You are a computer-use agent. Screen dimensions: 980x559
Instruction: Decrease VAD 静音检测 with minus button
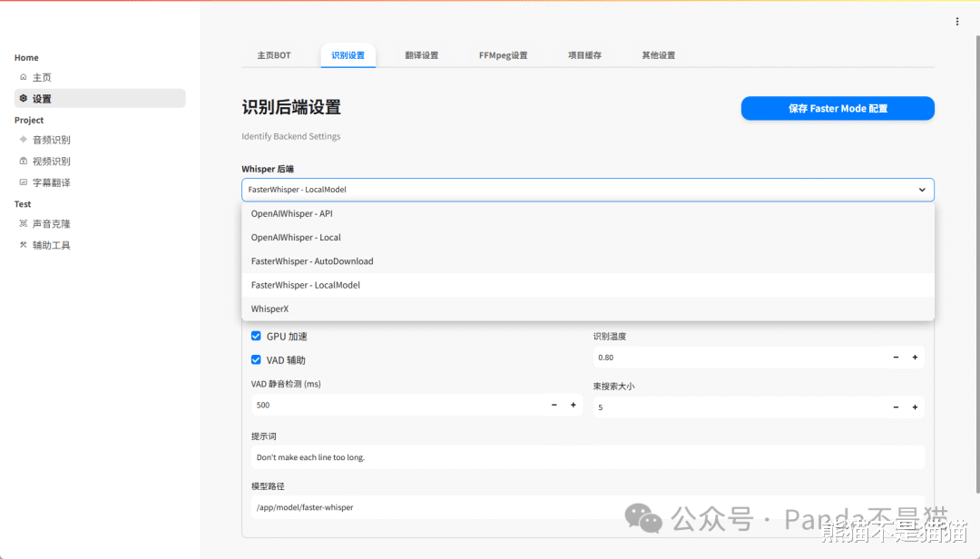554,406
